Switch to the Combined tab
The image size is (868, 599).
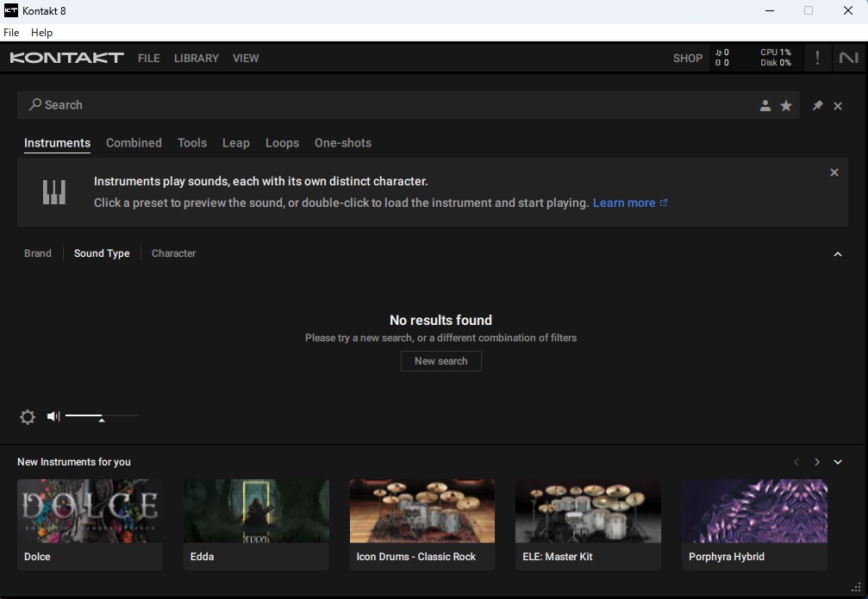coord(134,143)
